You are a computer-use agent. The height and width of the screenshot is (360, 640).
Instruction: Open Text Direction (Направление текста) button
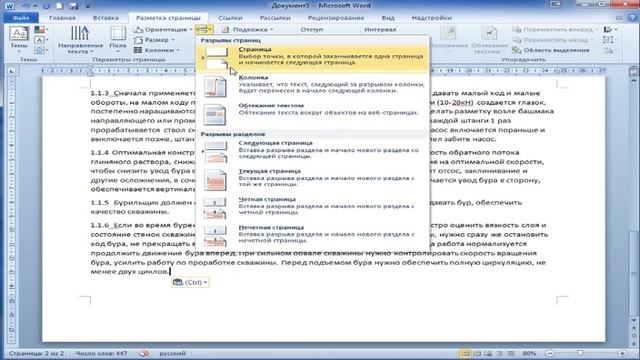pyautogui.click(x=80, y=40)
